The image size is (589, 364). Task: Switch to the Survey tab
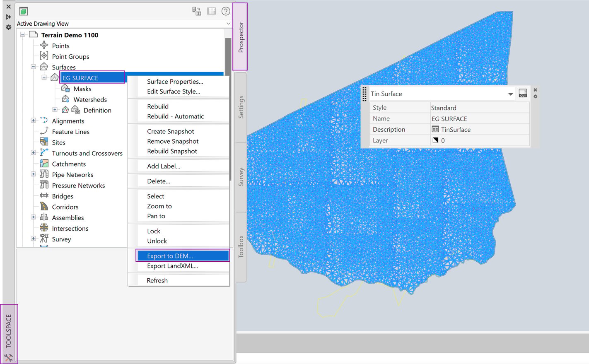[241, 177]
